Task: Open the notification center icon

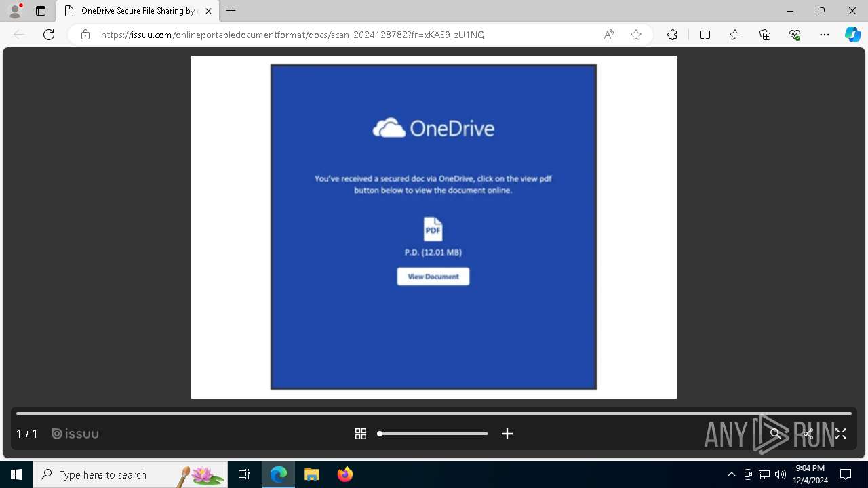Action: tap(846, 474)
